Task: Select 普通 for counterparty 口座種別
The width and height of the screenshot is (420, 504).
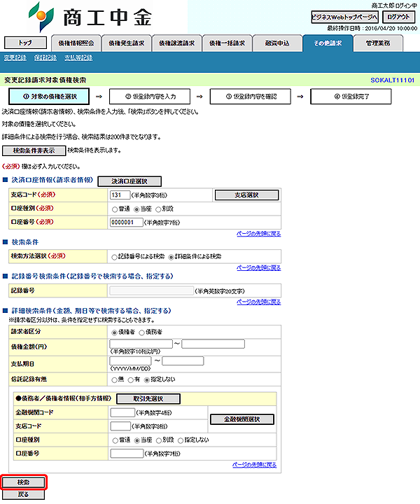Action: click(x=115, y=440)
